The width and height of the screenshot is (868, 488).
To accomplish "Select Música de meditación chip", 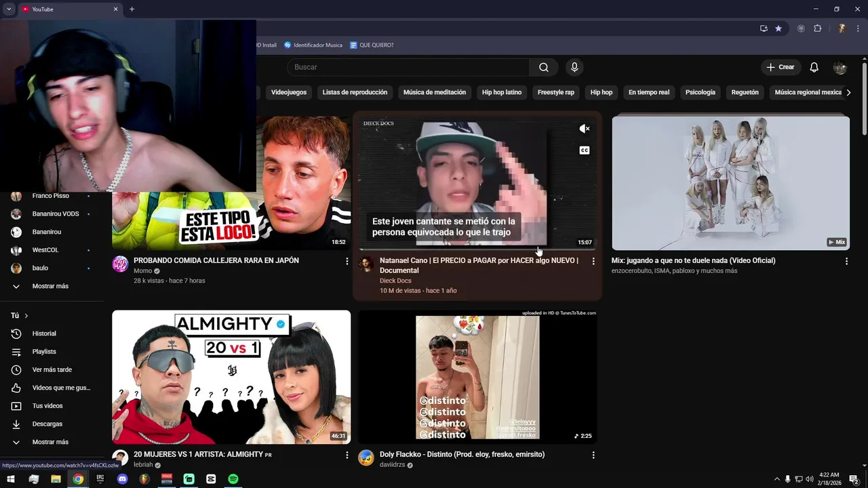I will [x=435, y=92].
